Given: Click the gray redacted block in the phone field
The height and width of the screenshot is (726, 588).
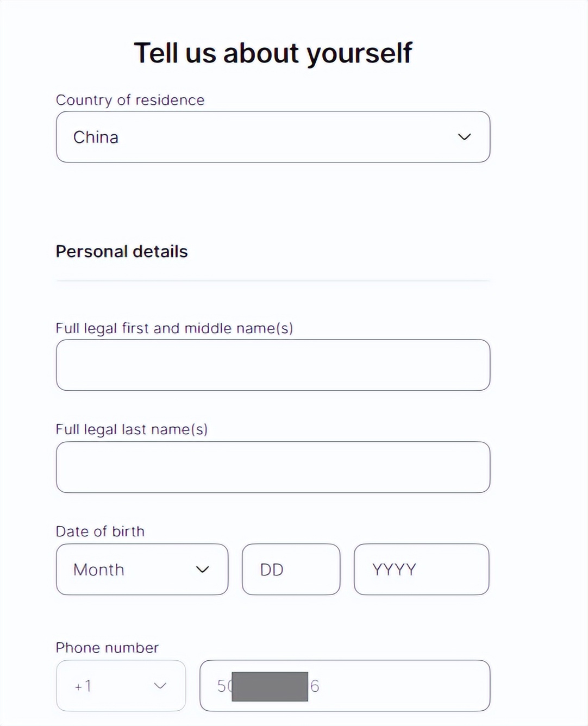Looking at the screenshot, I should pyautogui.click(x=270, y=686).
